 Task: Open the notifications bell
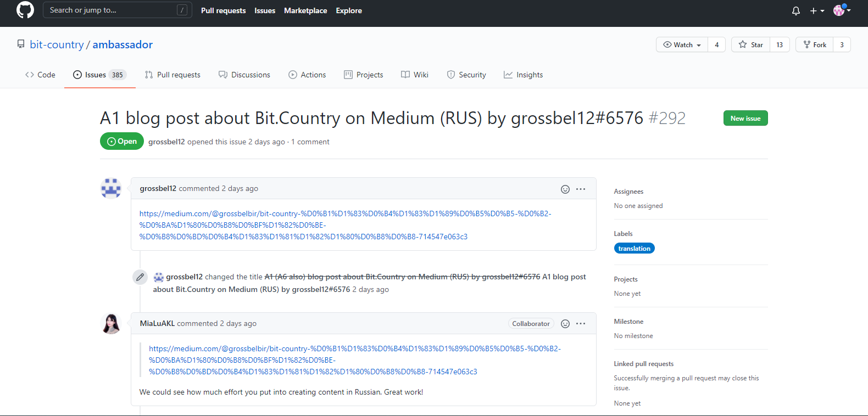click(x=796, y=11)
